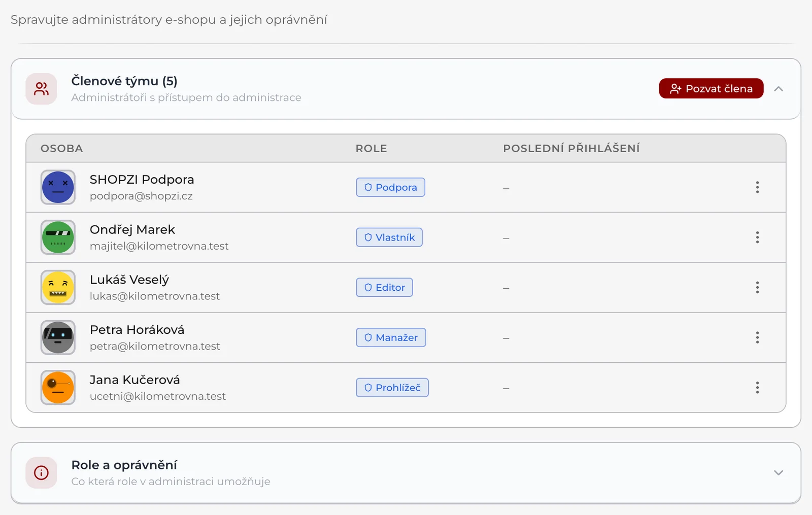The height and width of the screenshot is (515, 812).
Task: Open options menu for Ondřej Marek
Action: (x=757, y=237)
